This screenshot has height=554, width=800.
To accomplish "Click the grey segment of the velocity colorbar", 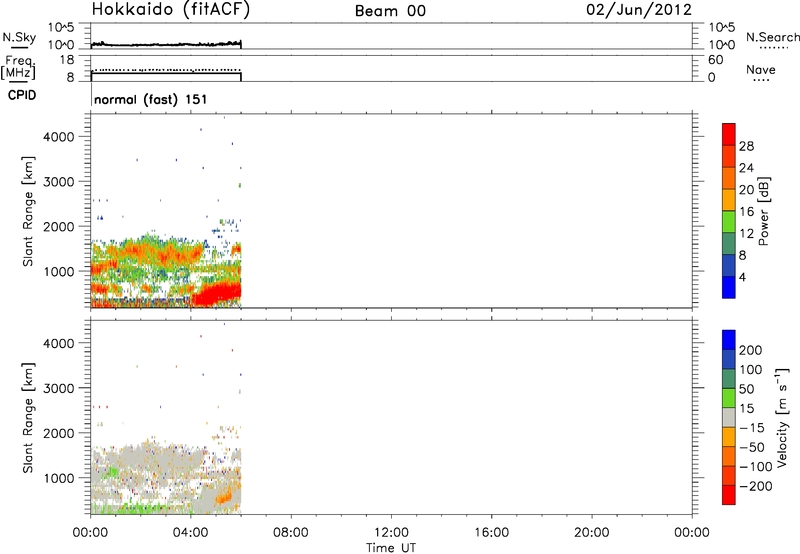I will coord(729,417).
